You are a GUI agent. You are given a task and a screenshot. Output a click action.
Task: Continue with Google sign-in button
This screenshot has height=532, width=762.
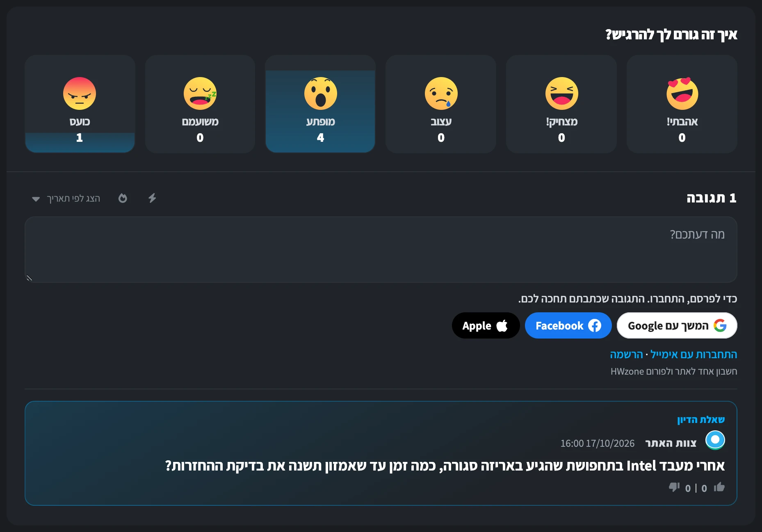coord(677,326)
